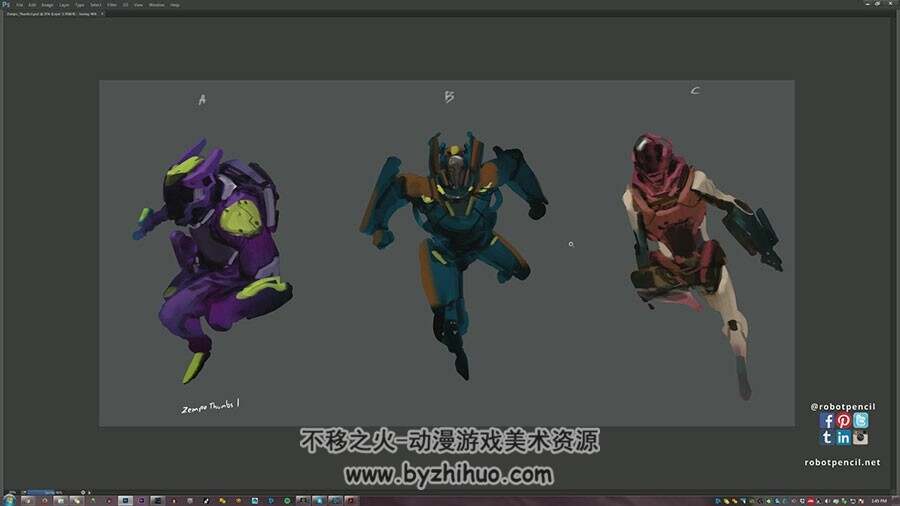The height and width of the screenshot is (506, 900).
Task: Open the Select menu
Action: [x=95, y=5]
